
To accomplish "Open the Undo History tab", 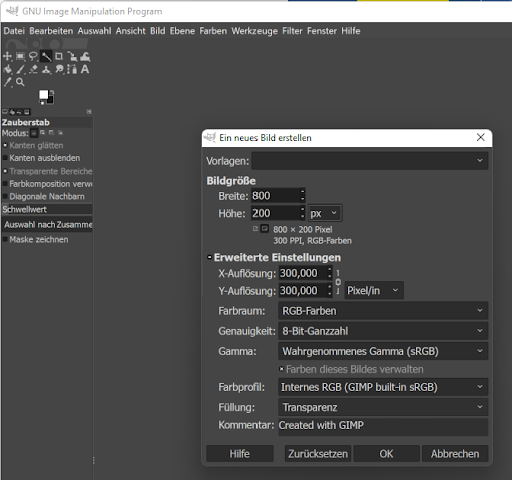I will (x=19, y=112).
